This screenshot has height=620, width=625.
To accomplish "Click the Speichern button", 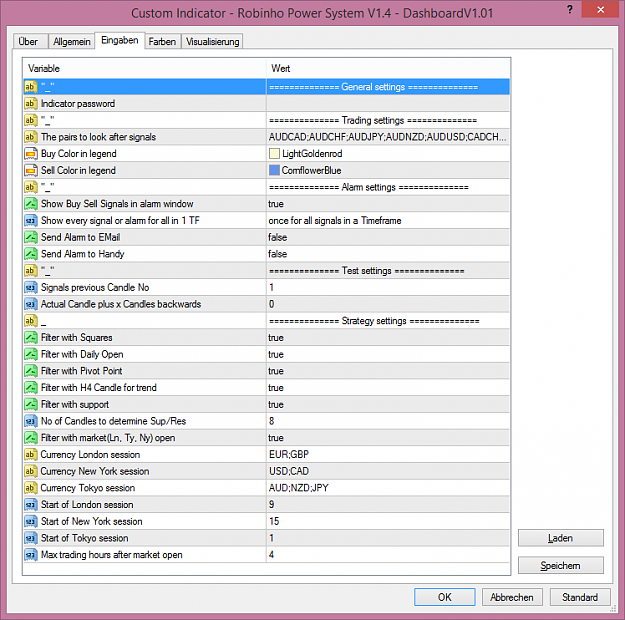I will point(560,565).
